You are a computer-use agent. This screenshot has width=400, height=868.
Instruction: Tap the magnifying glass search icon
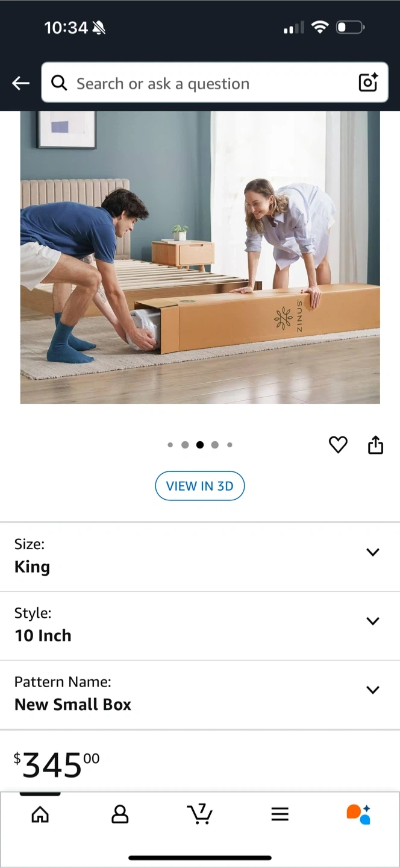(x=59, y=83)
